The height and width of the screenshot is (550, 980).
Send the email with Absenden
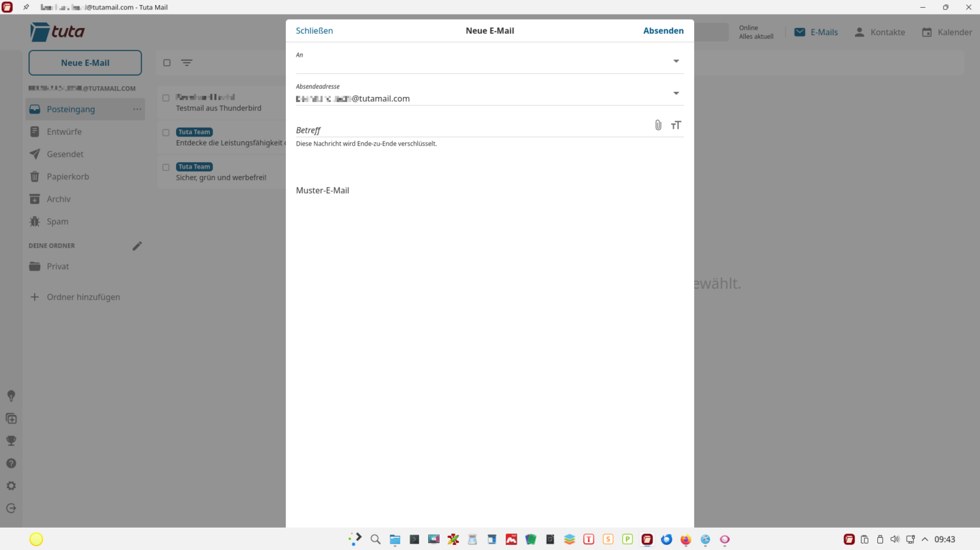click(x=664, y=30)
